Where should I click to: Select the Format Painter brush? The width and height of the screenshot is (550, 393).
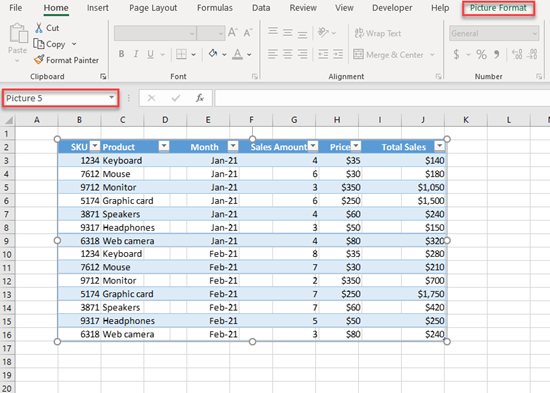(39, 60)
